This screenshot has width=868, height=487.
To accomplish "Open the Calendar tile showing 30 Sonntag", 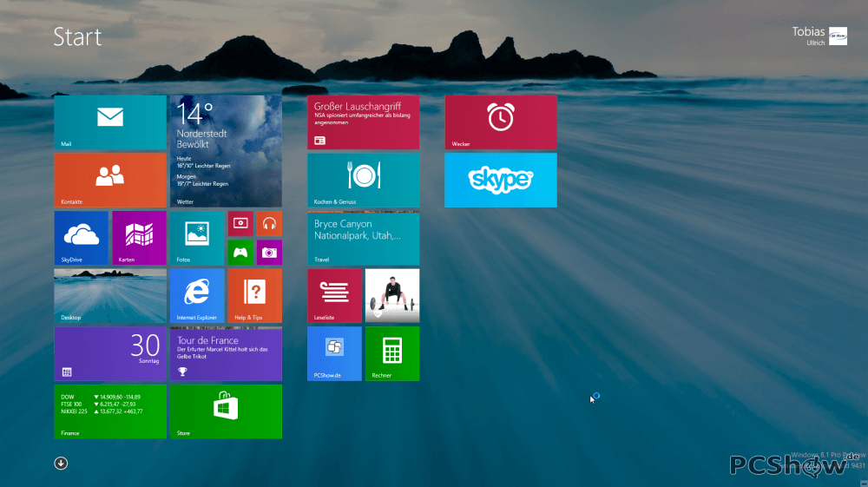I will [x=110, y=353].
